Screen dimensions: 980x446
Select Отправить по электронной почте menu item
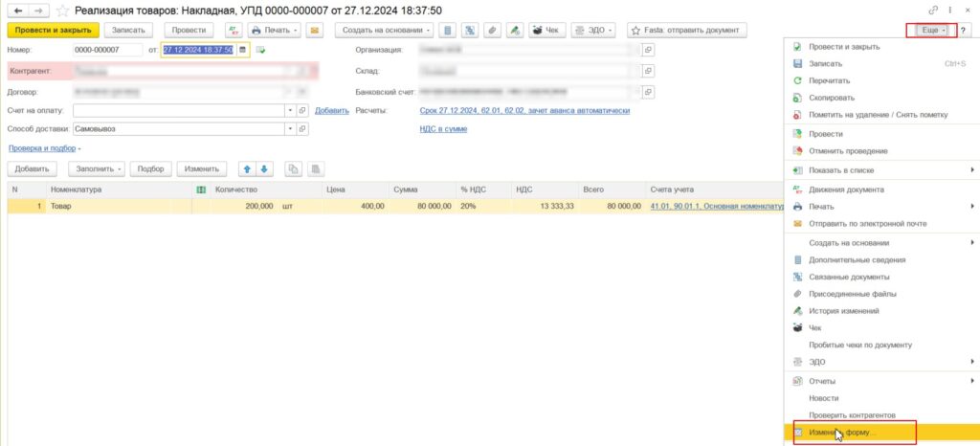[x=881, y=223]
